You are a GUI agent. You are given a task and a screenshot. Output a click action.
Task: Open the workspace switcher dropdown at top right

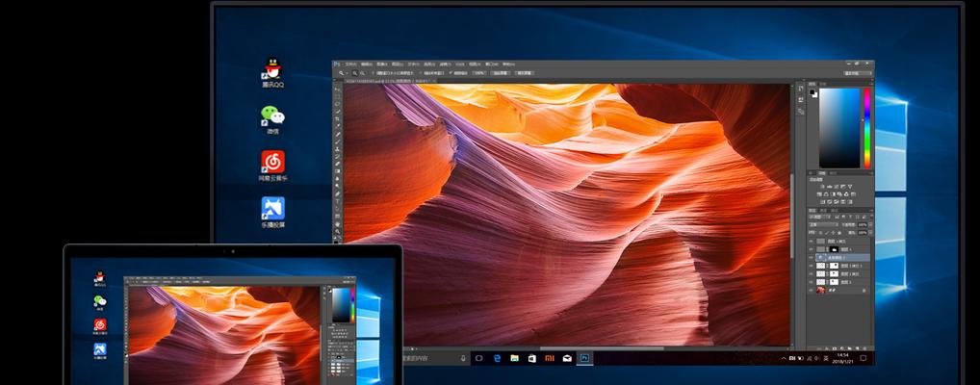(858, 73)
